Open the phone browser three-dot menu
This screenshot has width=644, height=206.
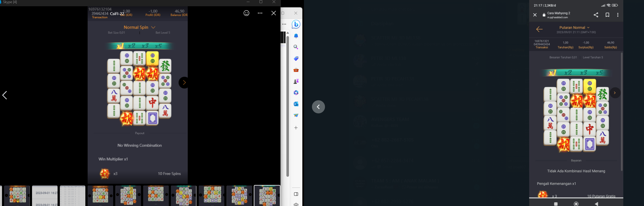(618, 15)
